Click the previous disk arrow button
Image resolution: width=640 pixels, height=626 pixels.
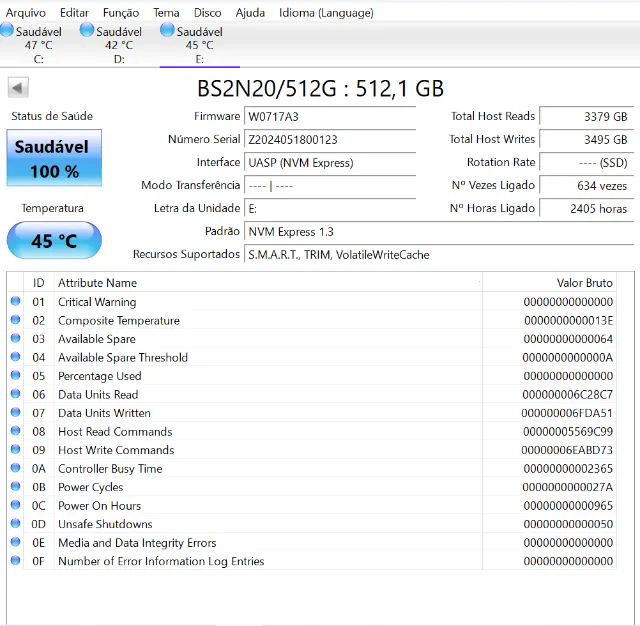[18, 87]
